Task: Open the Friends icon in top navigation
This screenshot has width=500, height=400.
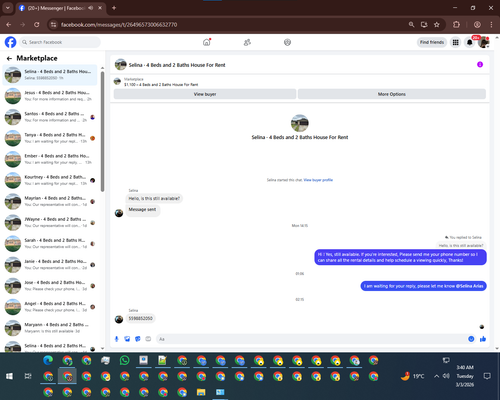Action: click(x=247, y=42)
